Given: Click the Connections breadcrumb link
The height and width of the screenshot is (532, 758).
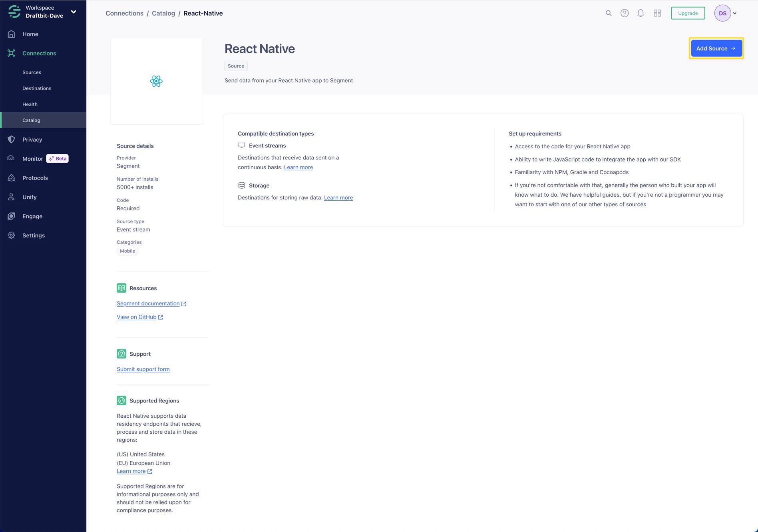Looking at the screenshot, I should pos(124,13).
